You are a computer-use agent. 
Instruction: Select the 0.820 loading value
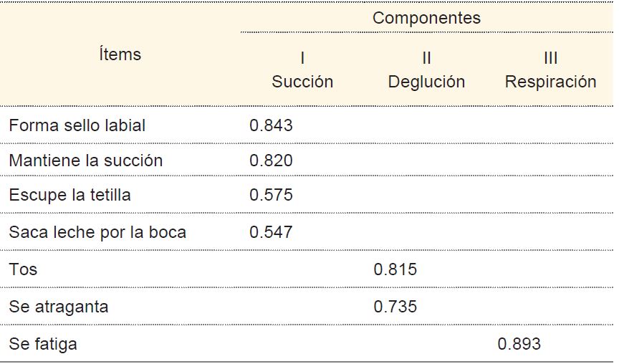[271, 161]
